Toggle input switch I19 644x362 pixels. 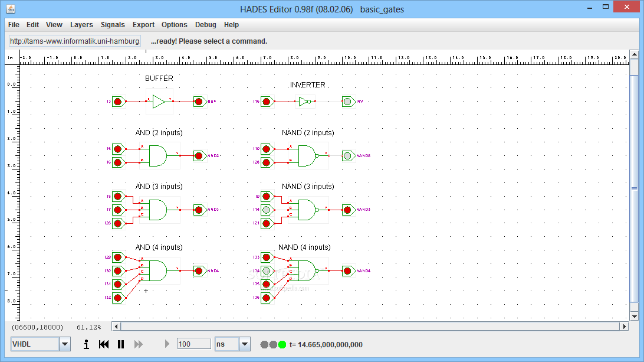[x=267, y=149]
